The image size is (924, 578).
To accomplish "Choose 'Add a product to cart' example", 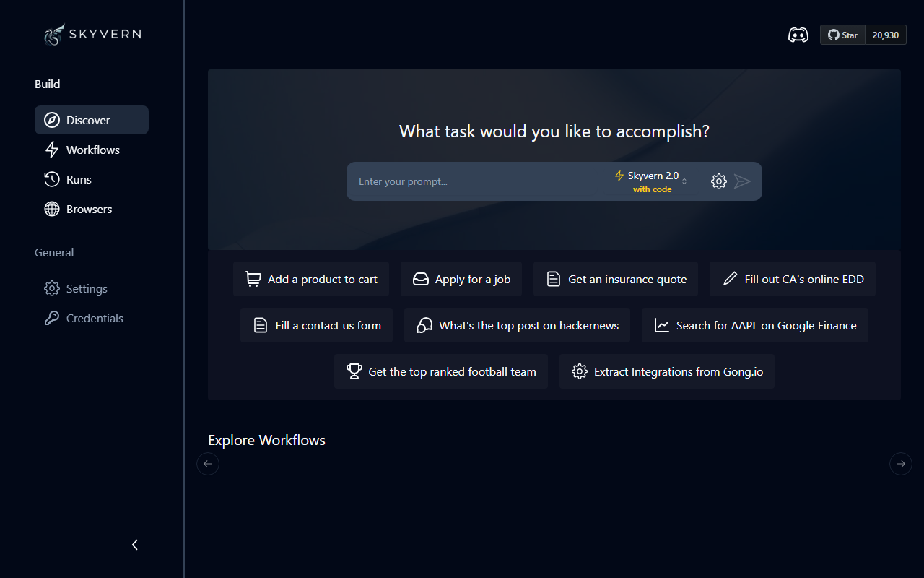I will tap(311, 279).
